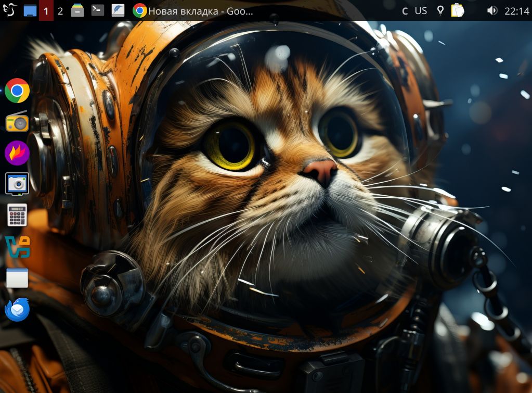Click the 22:14 clock
The width and height of the screenshot is (532, 393).
pyautogui.click(x=517, y=11)
